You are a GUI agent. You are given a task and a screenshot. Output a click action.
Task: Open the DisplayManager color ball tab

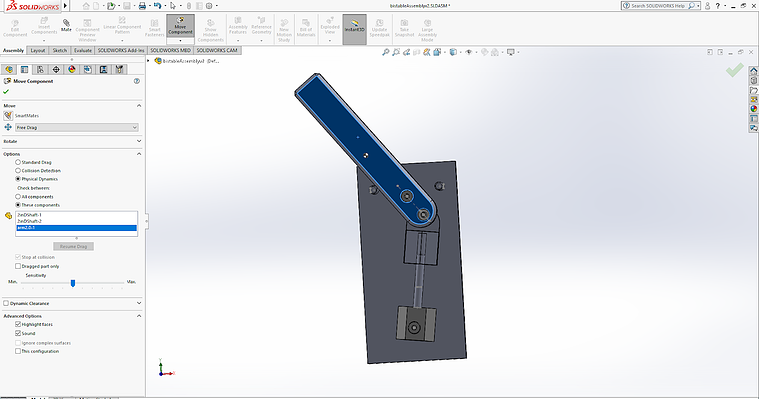click(72, 69)
